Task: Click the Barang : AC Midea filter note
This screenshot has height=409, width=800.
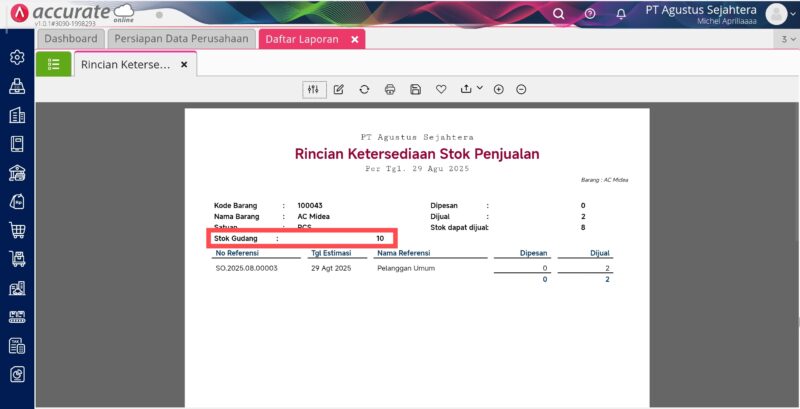Action: coord(604,180)
